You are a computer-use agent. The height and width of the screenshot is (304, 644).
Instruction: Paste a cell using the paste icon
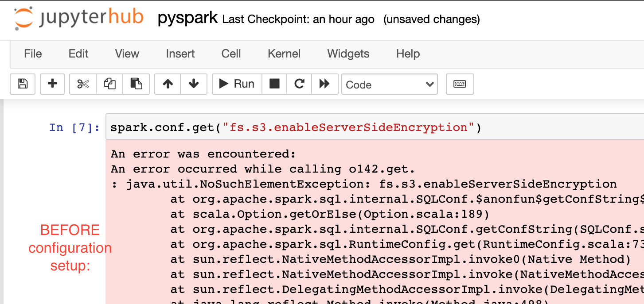pos(136,84)
